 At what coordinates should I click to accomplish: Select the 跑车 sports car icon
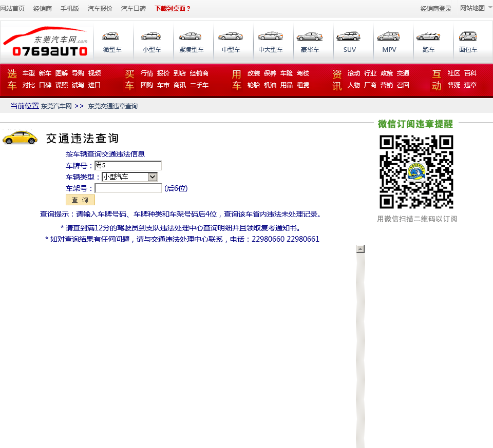[x=428, y=36]
